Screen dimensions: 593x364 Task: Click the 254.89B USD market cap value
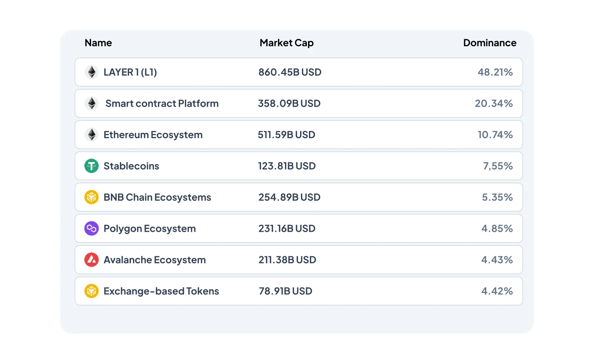pyautogui.click(x=289, y=197)
